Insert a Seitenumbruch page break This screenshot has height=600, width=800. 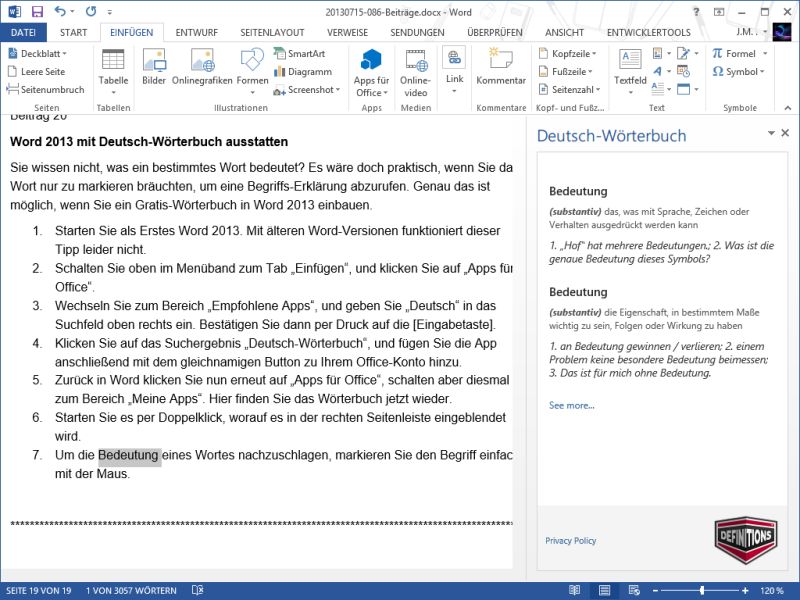pyautogui.click(x=46, y=89)
